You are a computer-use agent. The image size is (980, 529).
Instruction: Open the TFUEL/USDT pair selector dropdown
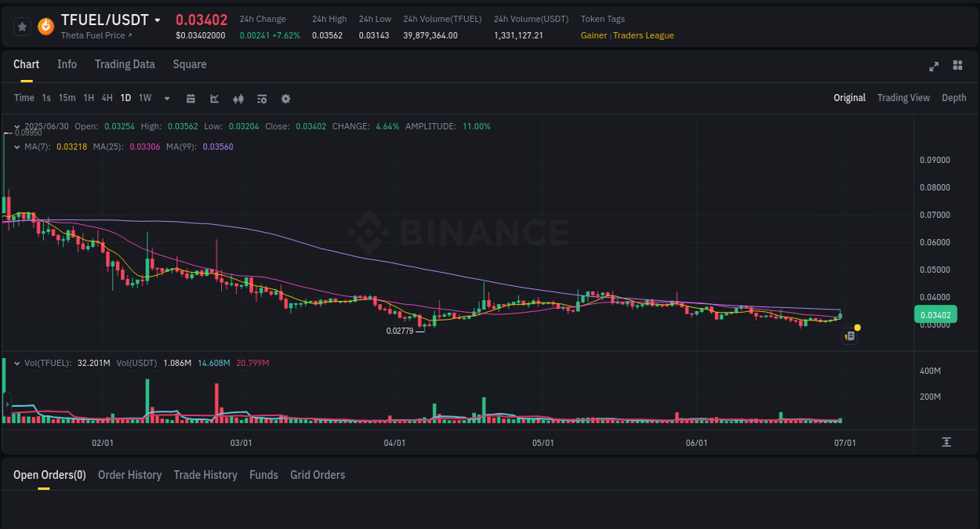157,20
